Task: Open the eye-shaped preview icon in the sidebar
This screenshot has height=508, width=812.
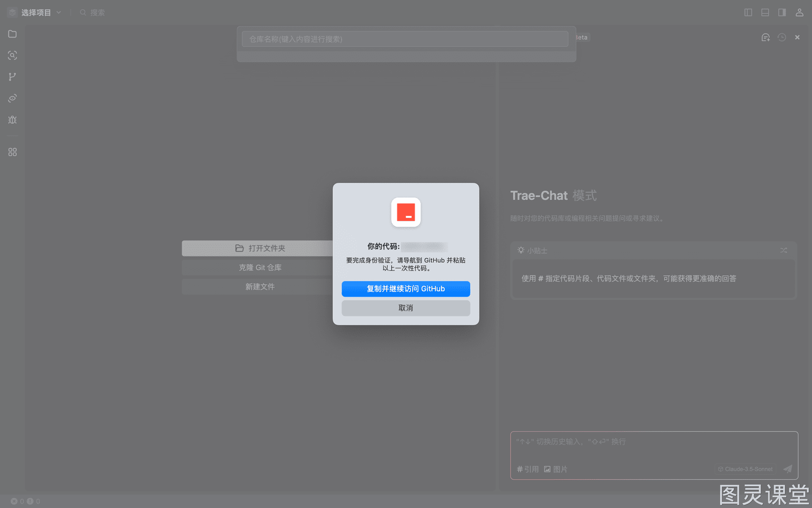Action: pos(13,98)
